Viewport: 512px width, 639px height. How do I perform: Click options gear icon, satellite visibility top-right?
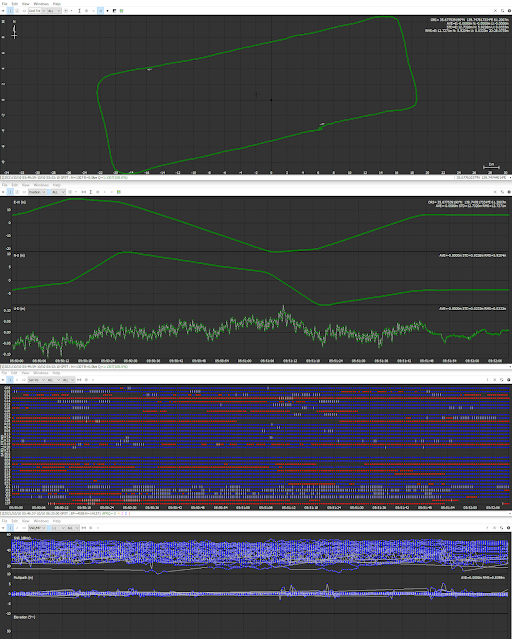point(509,380)
